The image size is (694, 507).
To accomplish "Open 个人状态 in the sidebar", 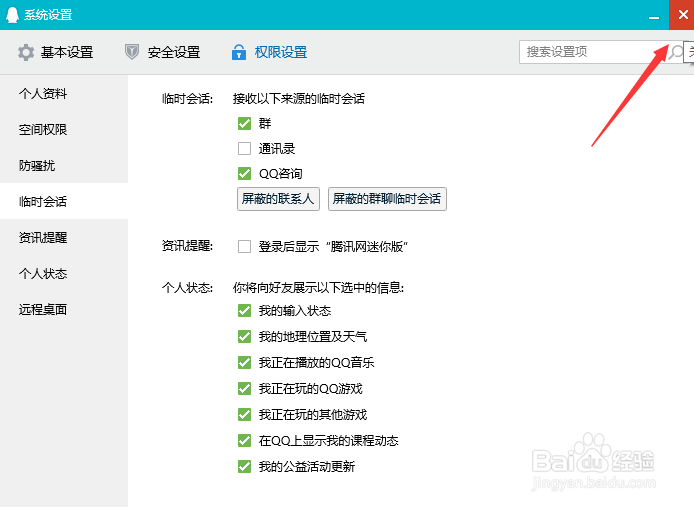I will coord(64,274).
